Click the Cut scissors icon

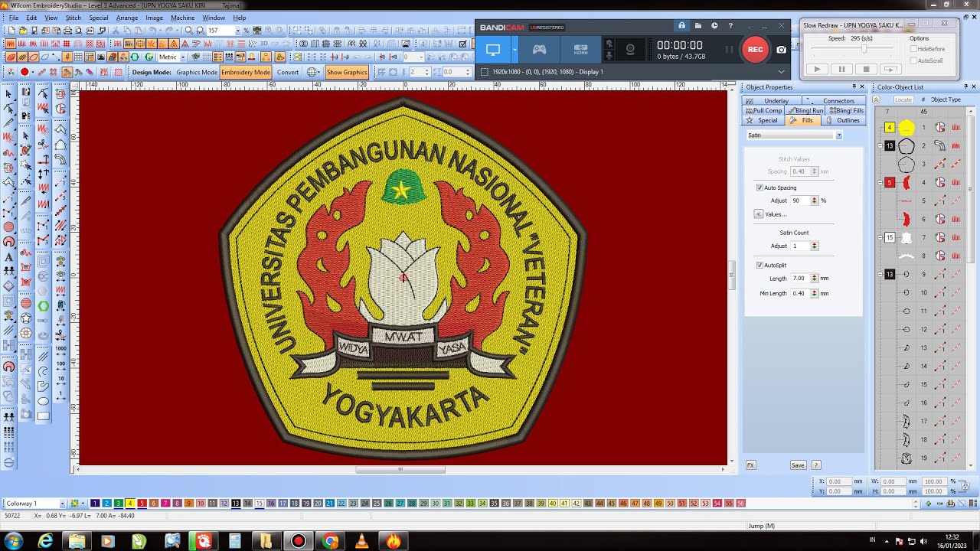(117, 30)
